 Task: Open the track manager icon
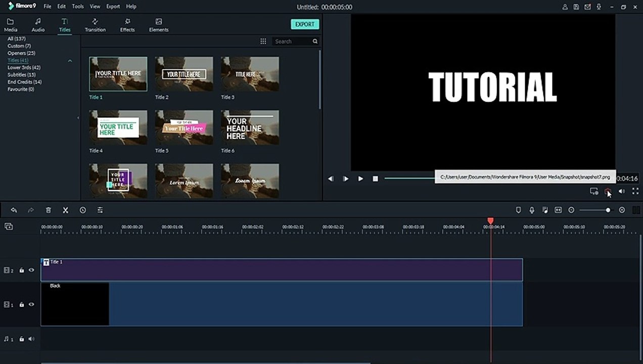point(9,226)
